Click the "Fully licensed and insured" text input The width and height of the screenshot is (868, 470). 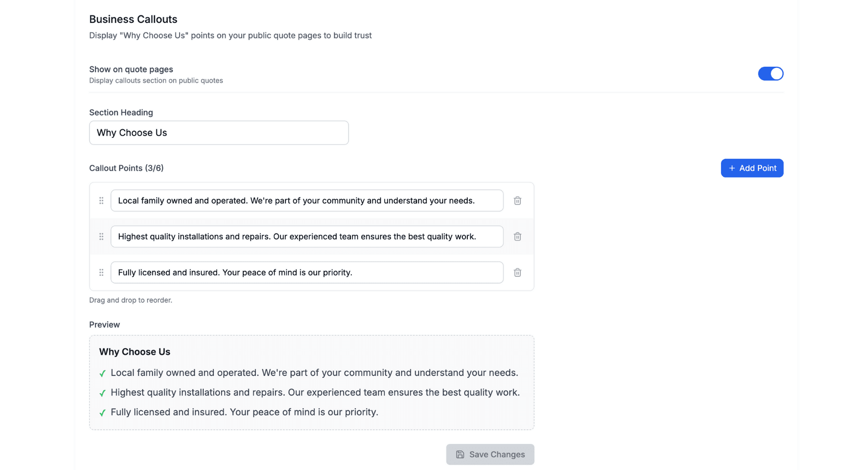[x=307, y=272]
